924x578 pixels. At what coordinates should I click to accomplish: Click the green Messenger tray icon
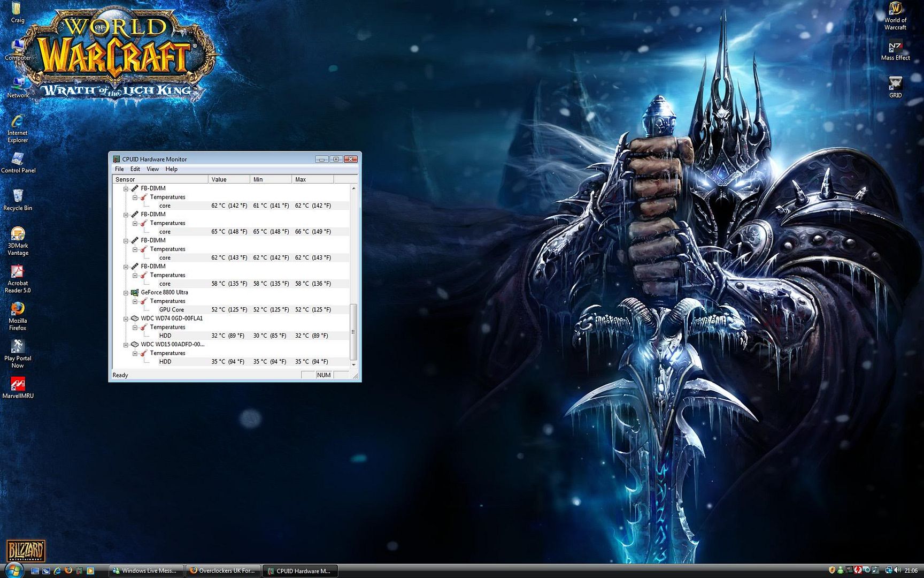[x=841, y=571]
